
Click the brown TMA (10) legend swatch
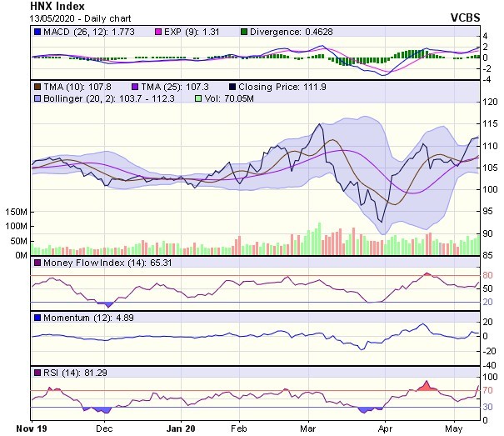[37, 87]
